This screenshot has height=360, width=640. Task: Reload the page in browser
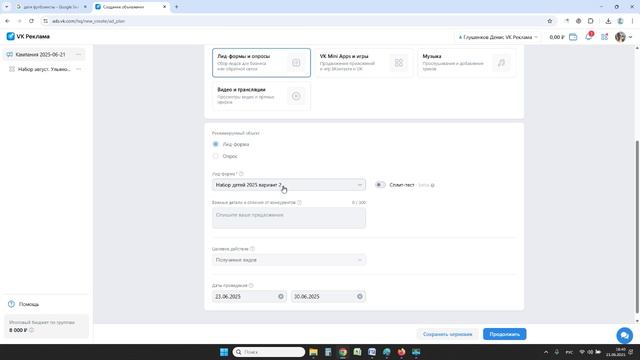[x=31, y=21]
